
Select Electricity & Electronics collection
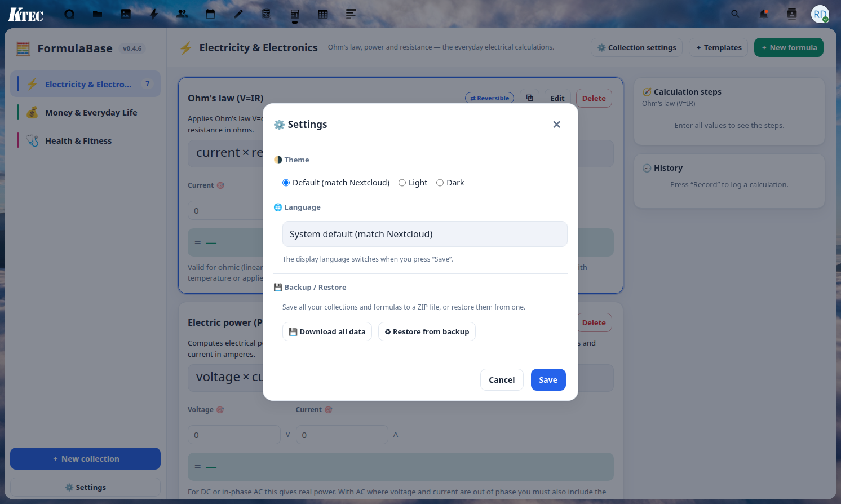(x=85, y=84)
